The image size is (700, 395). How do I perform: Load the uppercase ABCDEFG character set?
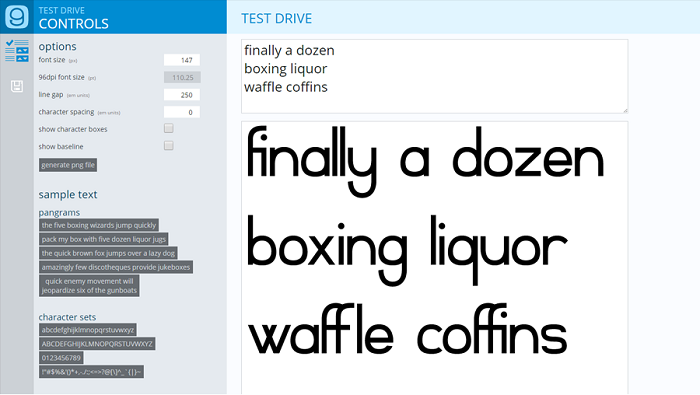click(x=97, y=344)
